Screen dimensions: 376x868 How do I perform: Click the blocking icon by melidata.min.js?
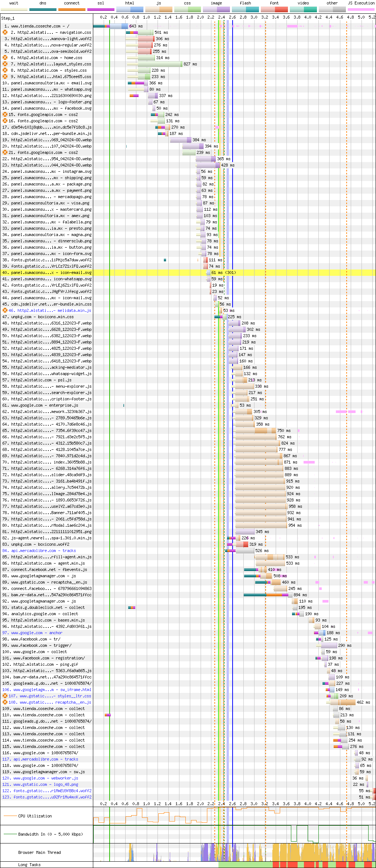coord(5,310)
